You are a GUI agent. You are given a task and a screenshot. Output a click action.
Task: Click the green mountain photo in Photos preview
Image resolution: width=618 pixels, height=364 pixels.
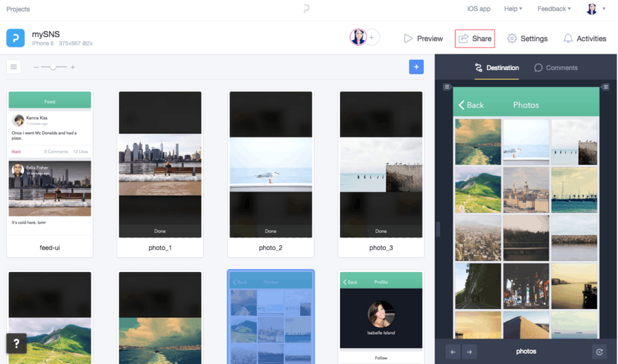click(x=478, y=190)
